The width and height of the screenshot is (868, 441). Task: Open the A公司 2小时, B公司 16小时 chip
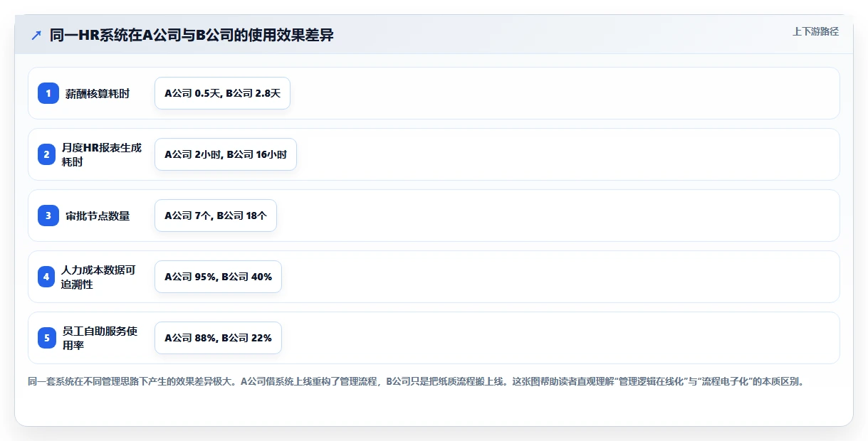tap(225, 154)
